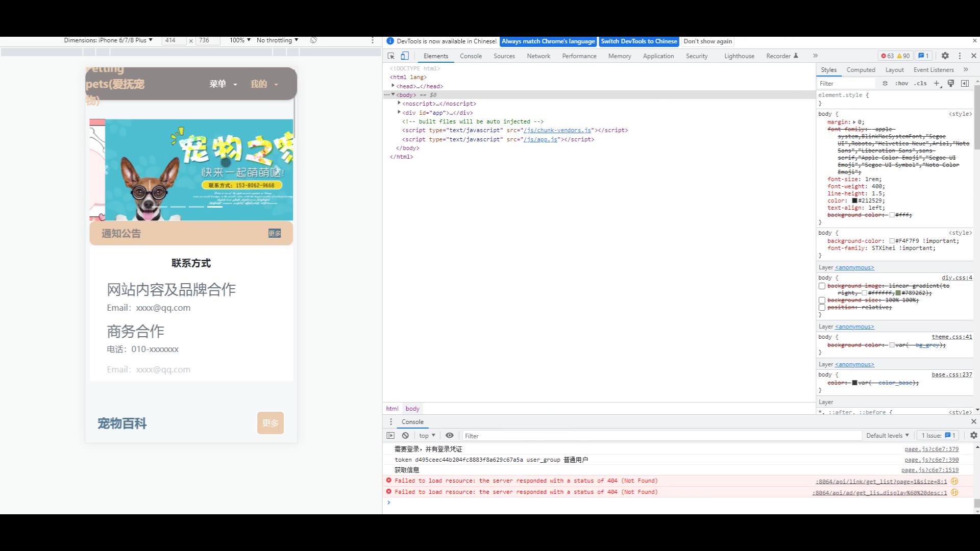Show console sidebar icon
The width and height of the screenshot is (980, 551).
(x=390, y=436)
